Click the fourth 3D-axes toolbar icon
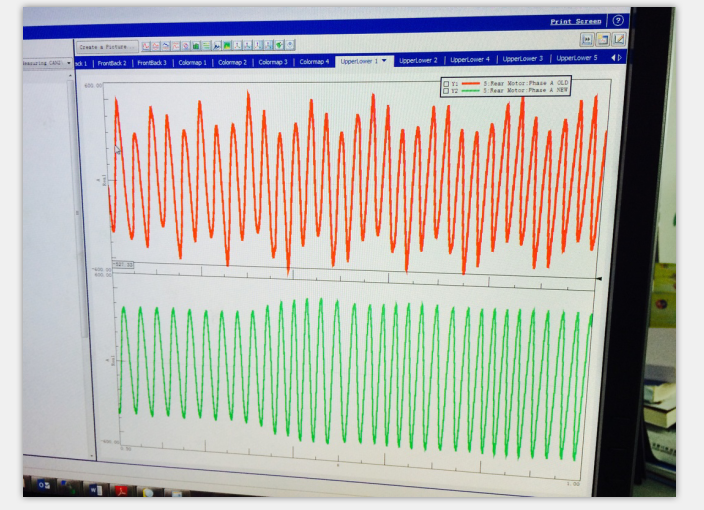Screen dimensions: 704x510 click(268, 45)
